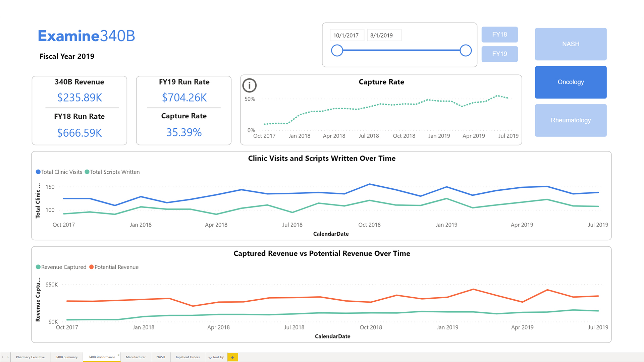Open the Pharmacy Executive tab
The height and width of the screenshot is (362, 644).
tap(30, 357)
